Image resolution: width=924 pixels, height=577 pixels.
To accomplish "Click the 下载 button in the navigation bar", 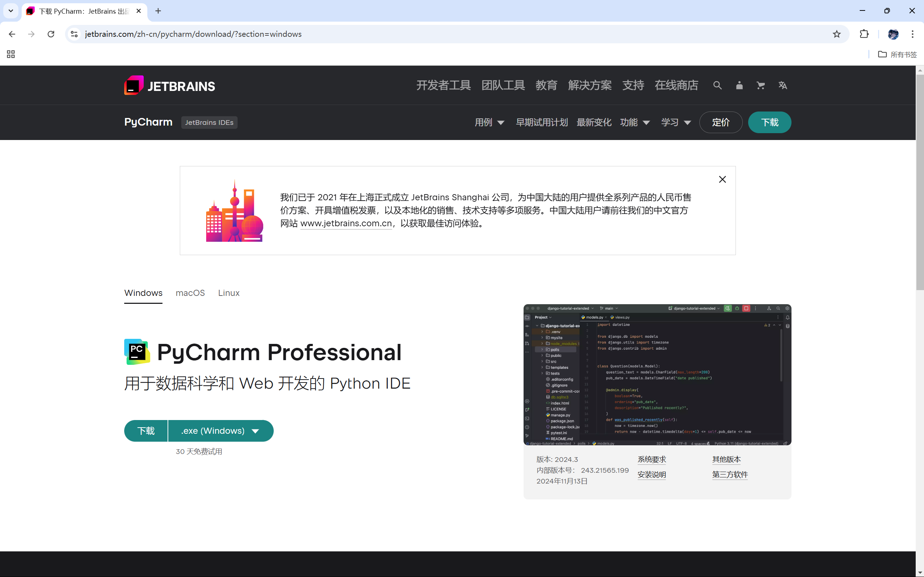I will (x=769, y=122).
